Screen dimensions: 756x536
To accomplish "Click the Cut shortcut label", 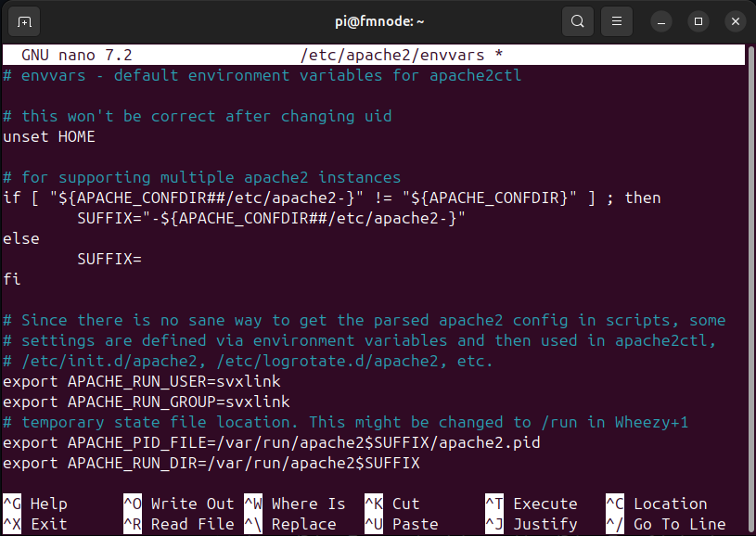I will coord(405,504).
